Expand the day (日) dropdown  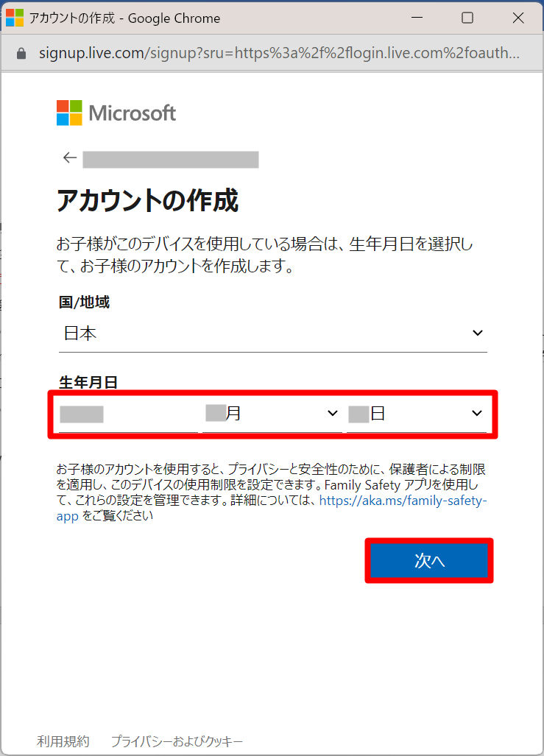pyautogui.click(x=416, y=413)
